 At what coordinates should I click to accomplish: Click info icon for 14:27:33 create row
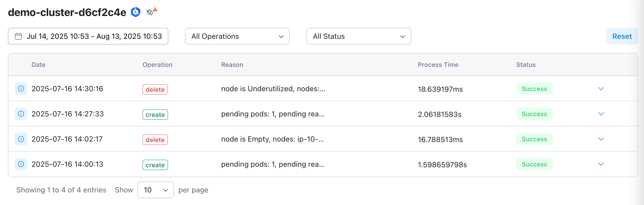click(21, 114)
